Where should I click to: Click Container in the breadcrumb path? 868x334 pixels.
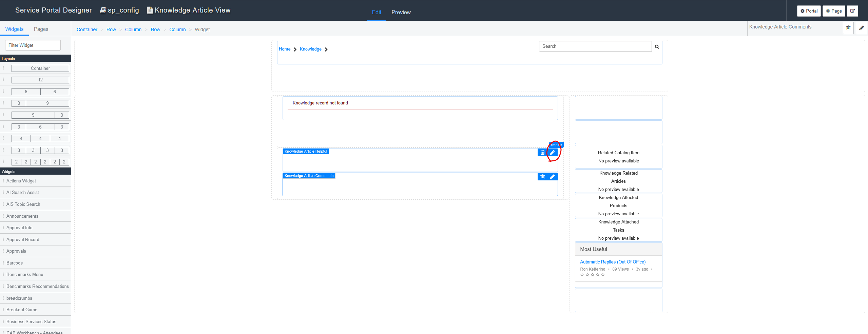[x=87, y=30]
